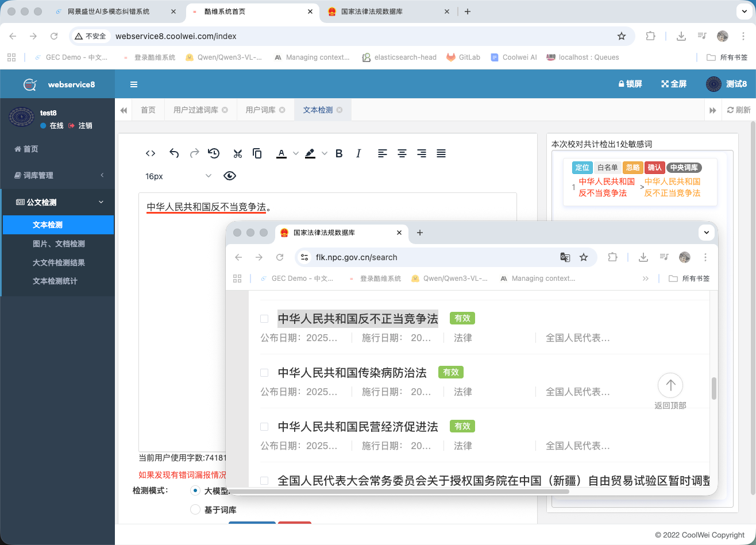Click 定位 tag in results panel
This screenshot has height=545, width=756.
tap(583, 168)
